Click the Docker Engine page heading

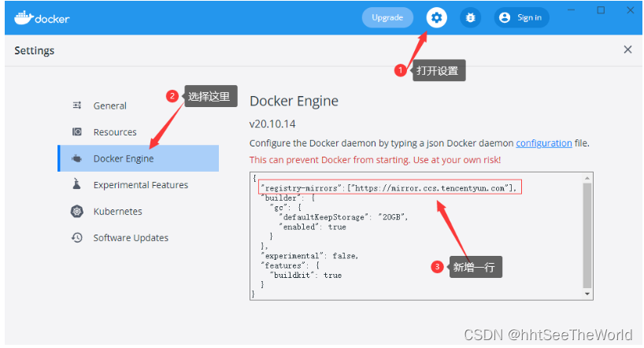point(294,101)
